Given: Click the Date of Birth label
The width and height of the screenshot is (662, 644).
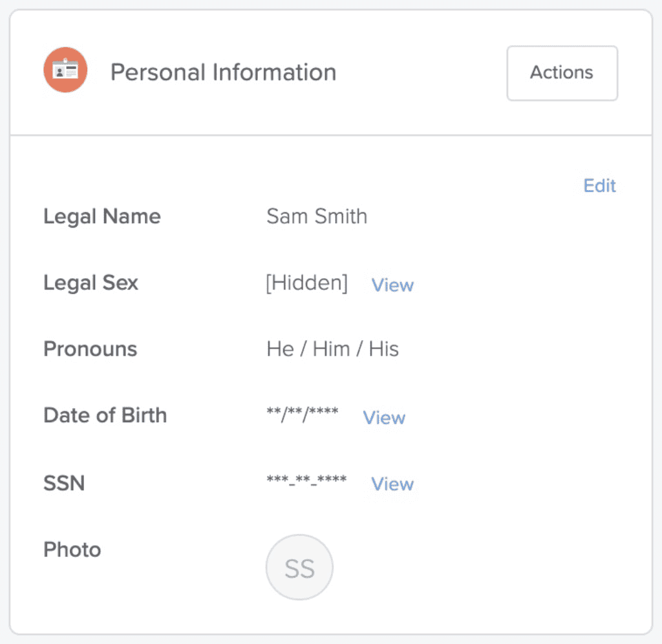Looking at the screenshot, I should coord(105,415).
